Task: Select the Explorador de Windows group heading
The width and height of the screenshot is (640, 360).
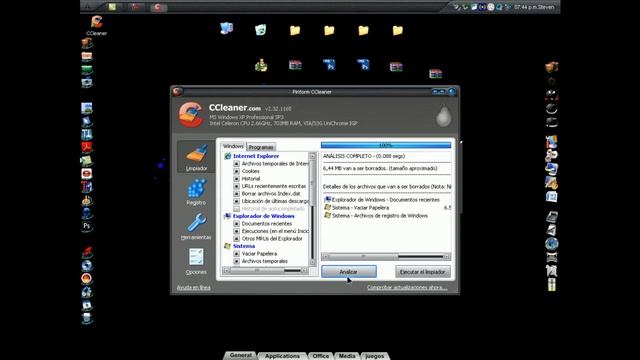Action: tap(263, 216)
